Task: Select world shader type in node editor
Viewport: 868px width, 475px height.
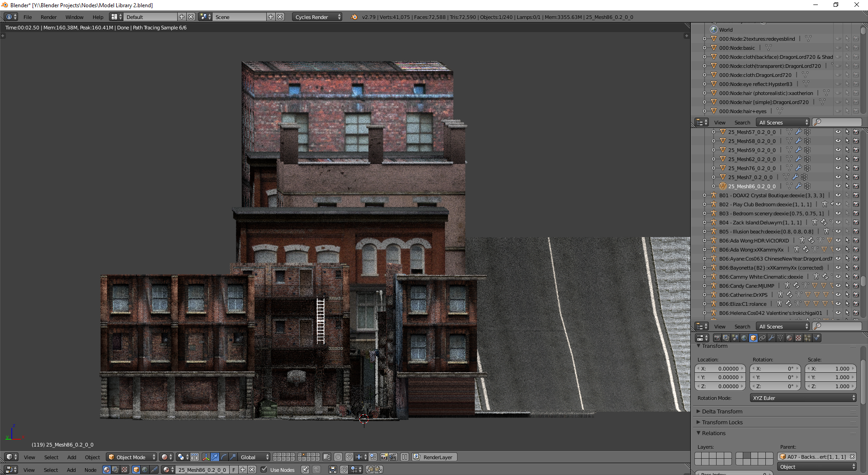Action: (145, 470)
